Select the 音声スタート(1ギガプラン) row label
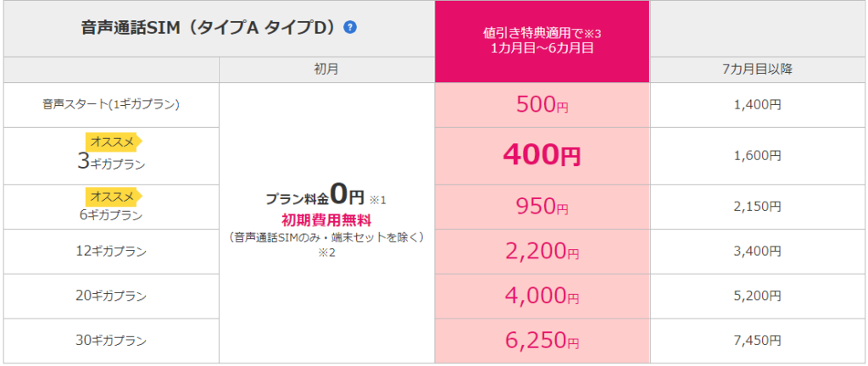 [x=111, y=105]
